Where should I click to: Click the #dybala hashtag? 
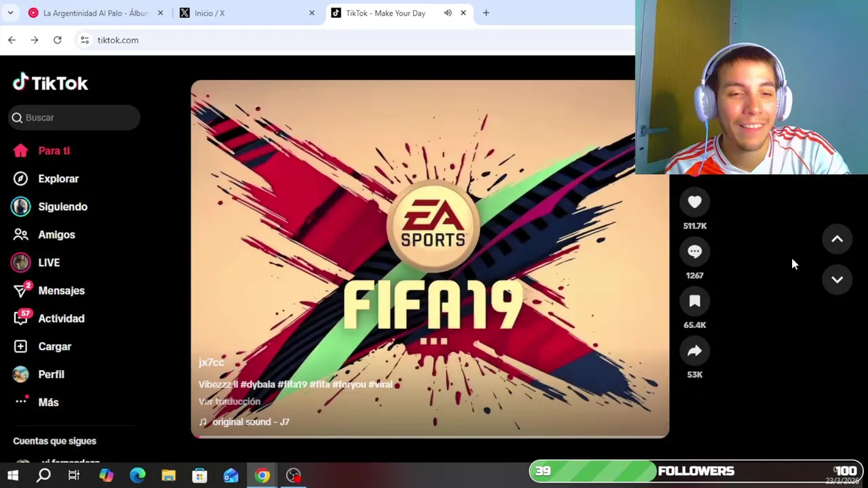point(258,384)
